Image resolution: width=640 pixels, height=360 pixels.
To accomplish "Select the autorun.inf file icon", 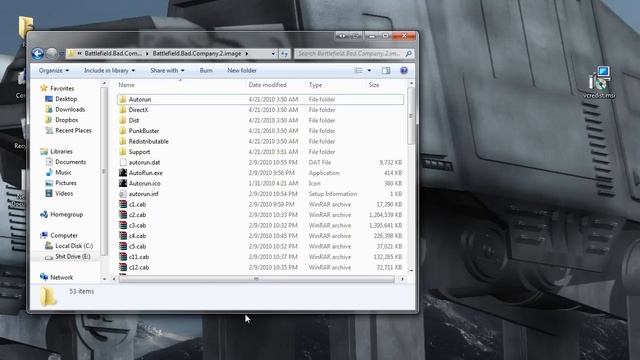I will click(123, 194).
